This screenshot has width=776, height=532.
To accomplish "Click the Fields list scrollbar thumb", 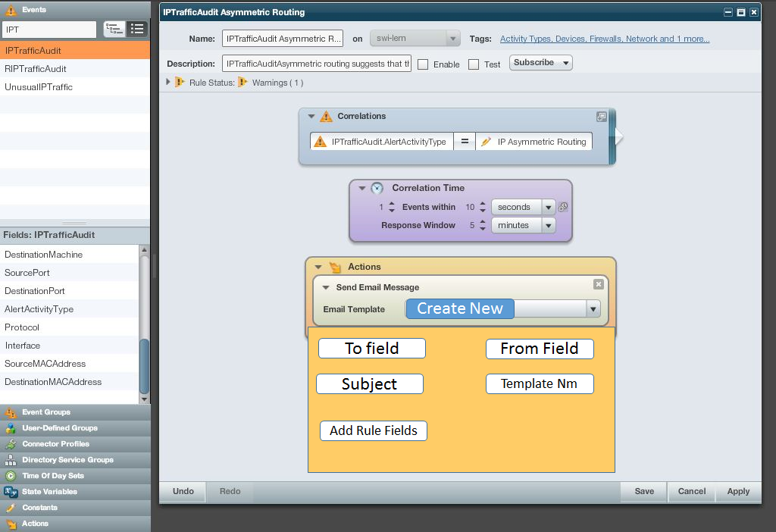I will tap(145, 366).
